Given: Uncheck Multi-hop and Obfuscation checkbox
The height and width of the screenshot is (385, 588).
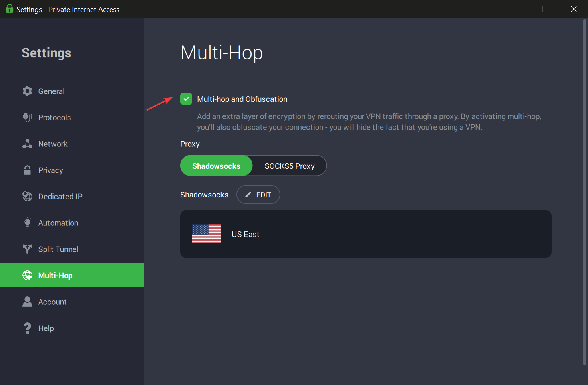Looking at the screenshot, I should (186, 99).
